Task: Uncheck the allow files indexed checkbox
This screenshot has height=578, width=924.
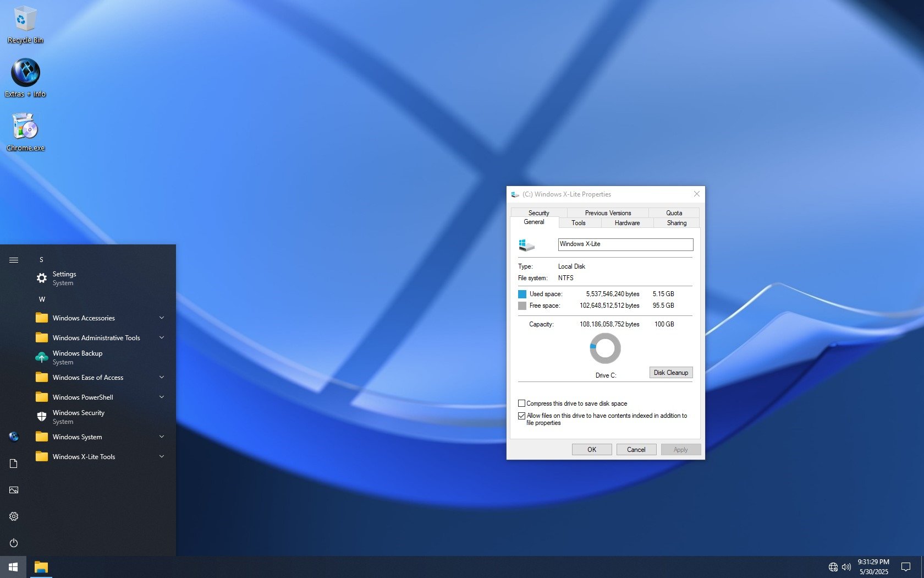Action: (521, 416)
